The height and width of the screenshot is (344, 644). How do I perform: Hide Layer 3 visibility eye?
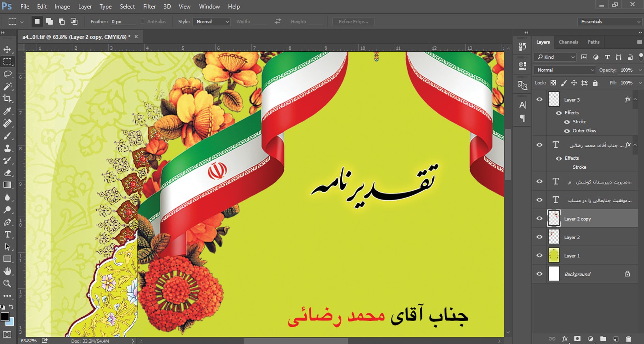[x=539, y=100]
